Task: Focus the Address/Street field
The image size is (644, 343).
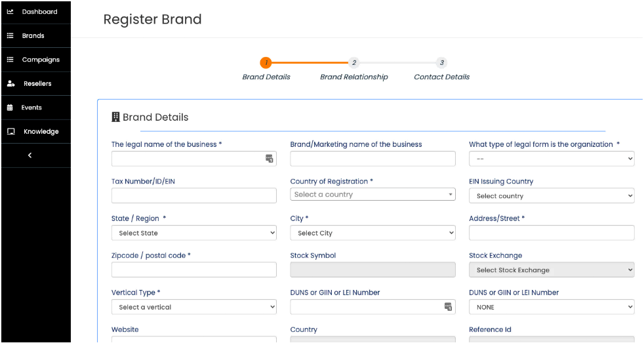Action: click(x=552, y=233)
